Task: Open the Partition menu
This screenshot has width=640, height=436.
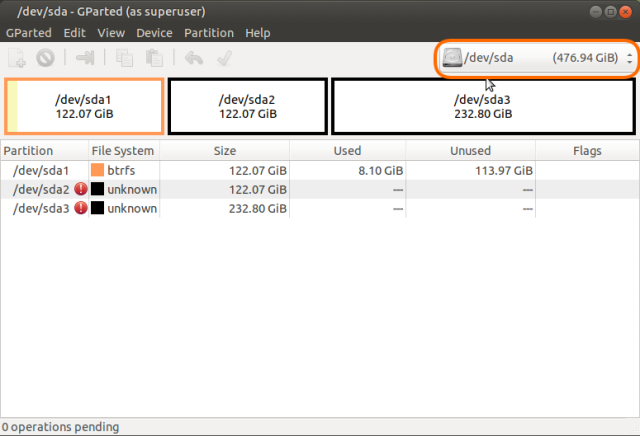Action: (x=209, y=33)
